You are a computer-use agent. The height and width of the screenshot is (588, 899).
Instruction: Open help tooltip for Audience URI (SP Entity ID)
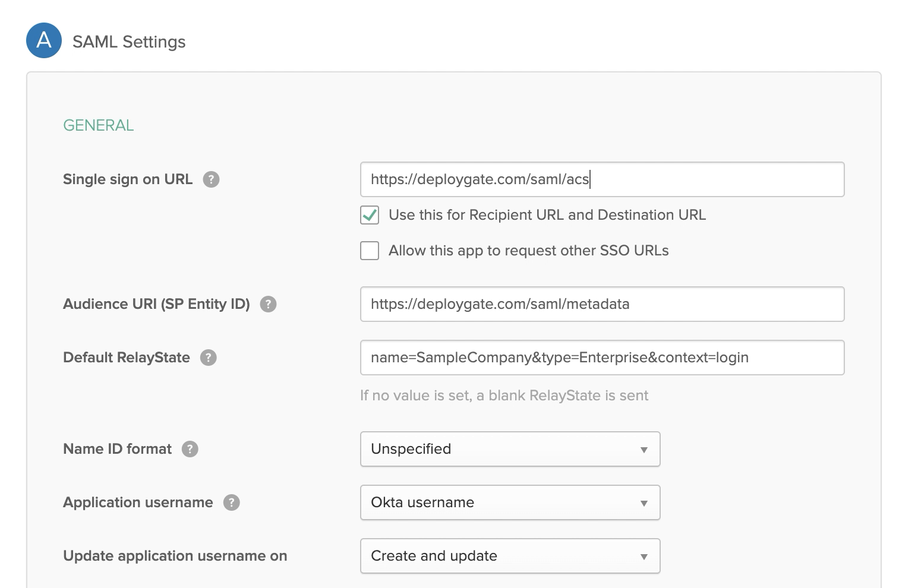coord(268,304)
